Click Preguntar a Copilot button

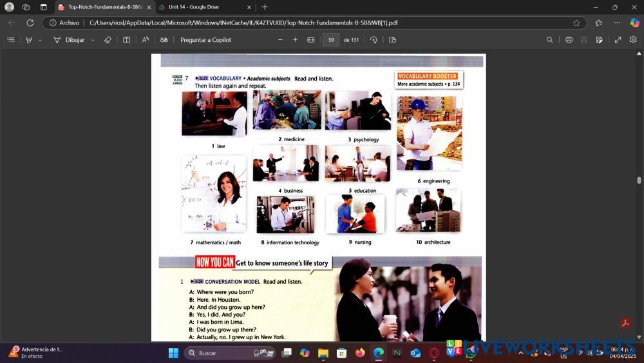[205, 40]
